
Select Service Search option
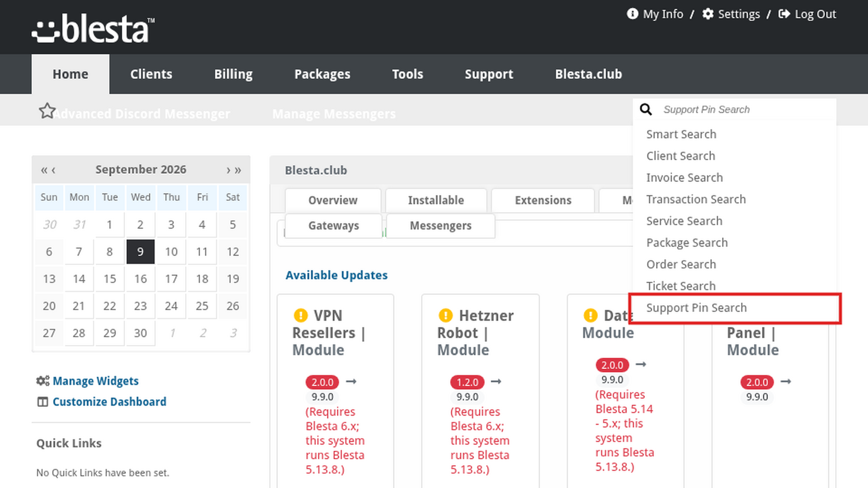click(x=735, y=221)
